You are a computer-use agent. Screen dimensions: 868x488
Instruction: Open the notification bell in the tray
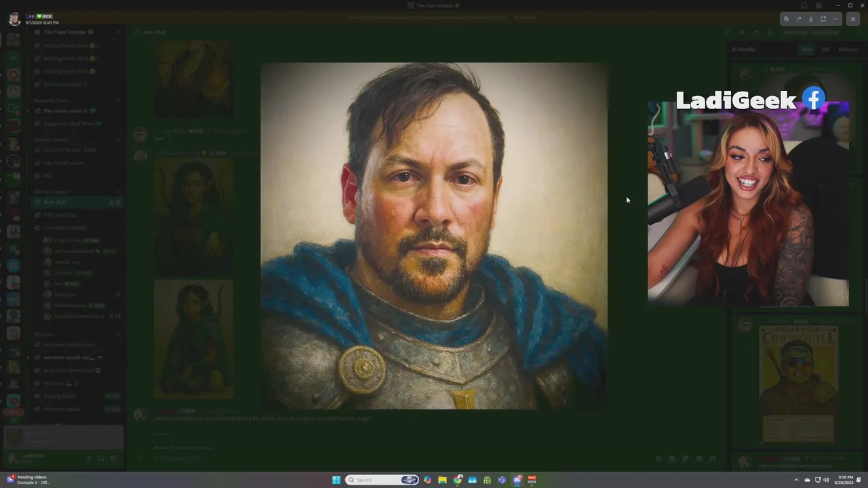tap(859, 480)
